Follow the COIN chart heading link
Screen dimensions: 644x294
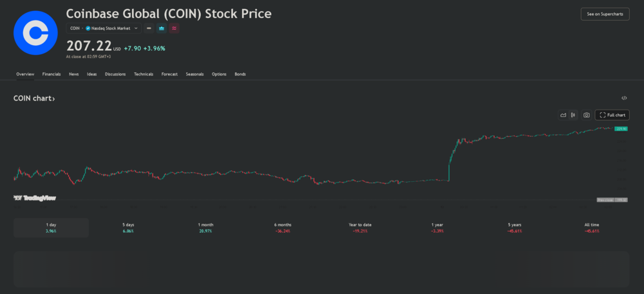coord(34,98)
